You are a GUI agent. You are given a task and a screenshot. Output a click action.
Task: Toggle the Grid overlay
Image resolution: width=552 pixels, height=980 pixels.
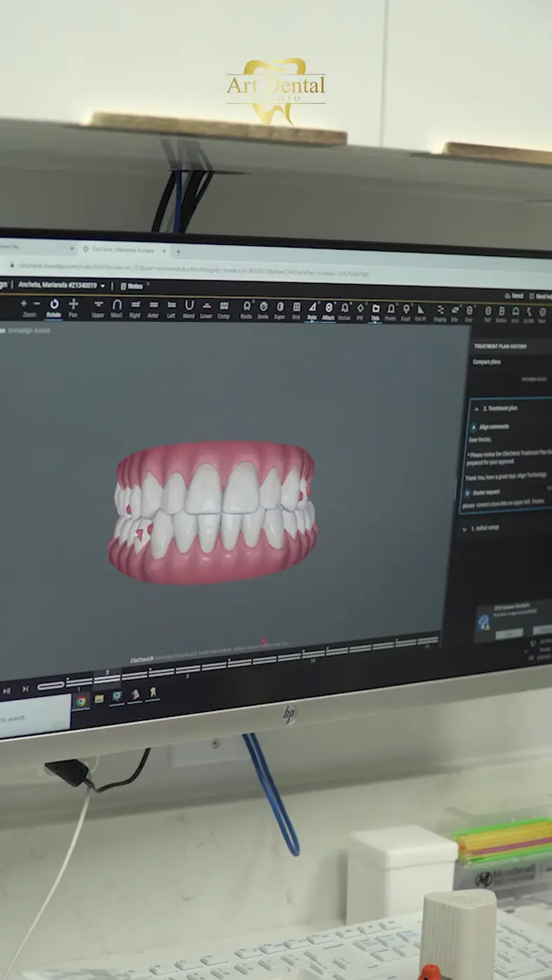(x=296, y=311)
